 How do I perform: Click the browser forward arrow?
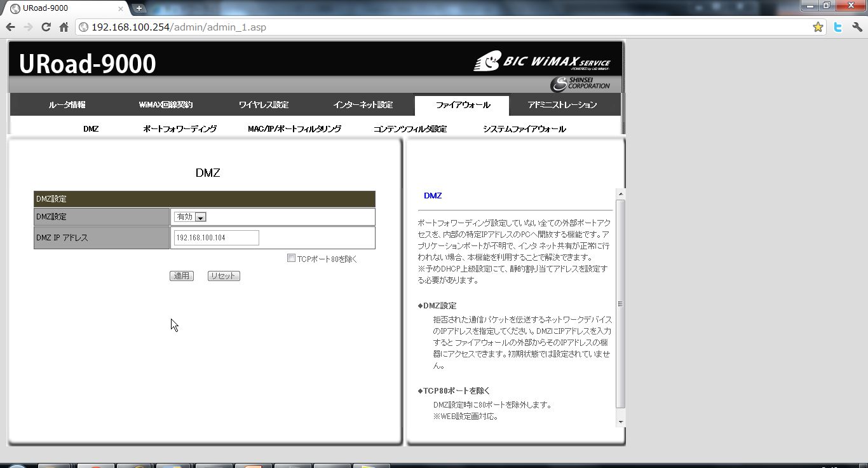pos(28,27)
